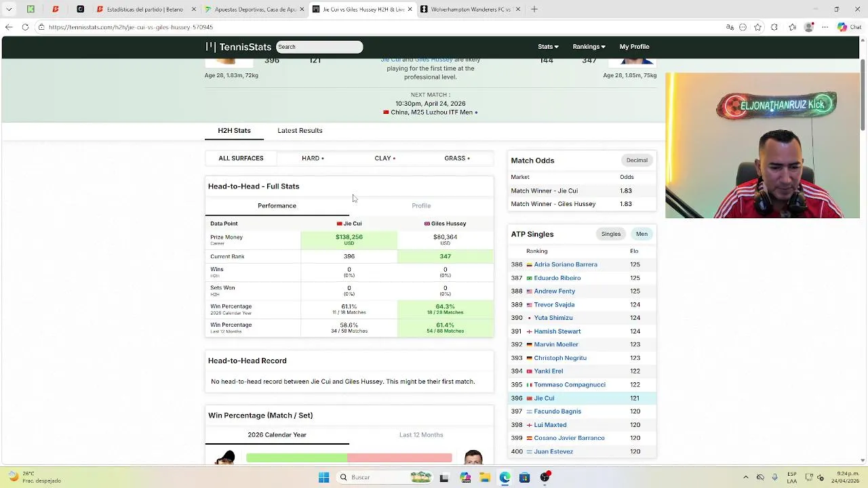The height and width of the screenshot is (488, 868).
Task: Expand the Stats dropdown menu
Action: tap(548, 47)
